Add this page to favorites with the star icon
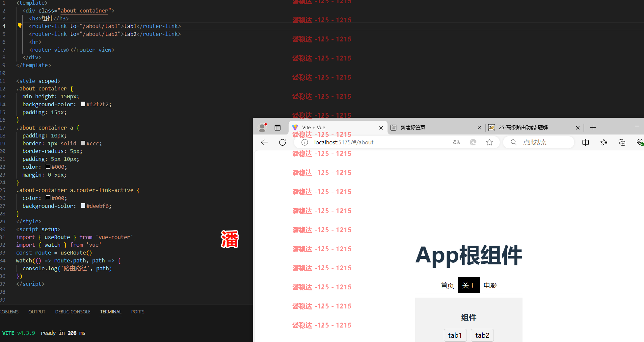This screenshot has width=644, height=342. coord(490,142)
